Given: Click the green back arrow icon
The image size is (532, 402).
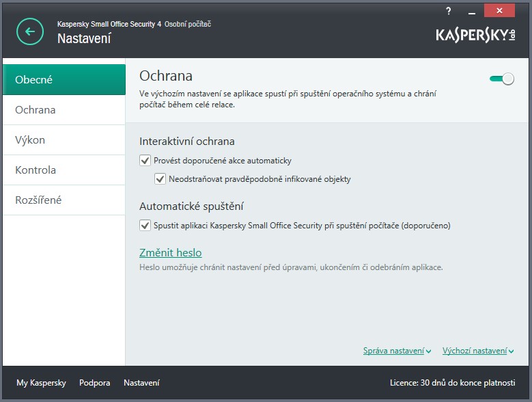Looking at the screenshot, I should [29, 31].
